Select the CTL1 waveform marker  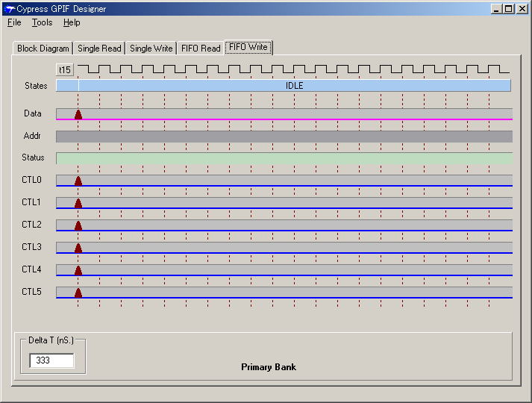(78, 203)
